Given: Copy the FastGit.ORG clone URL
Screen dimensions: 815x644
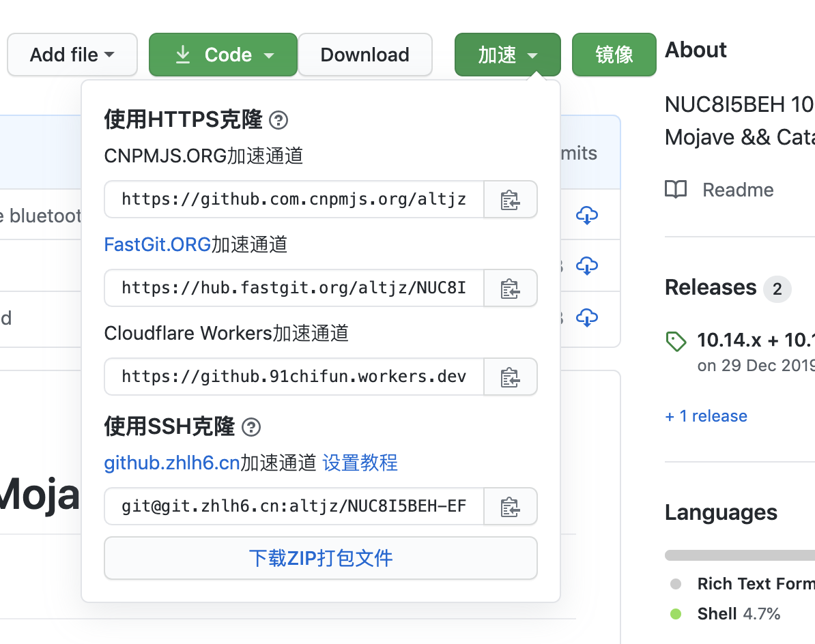Looking at the screenshot, I should point(510,289).
